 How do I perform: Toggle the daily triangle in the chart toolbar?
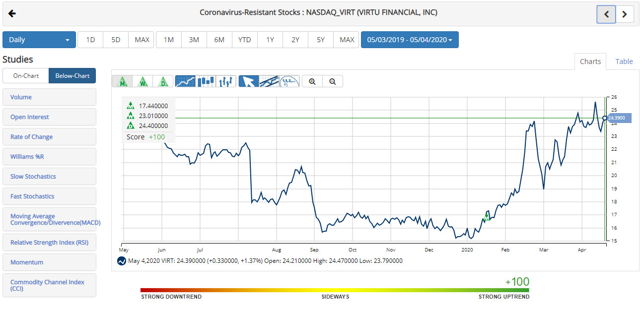[x=163, y=81]
